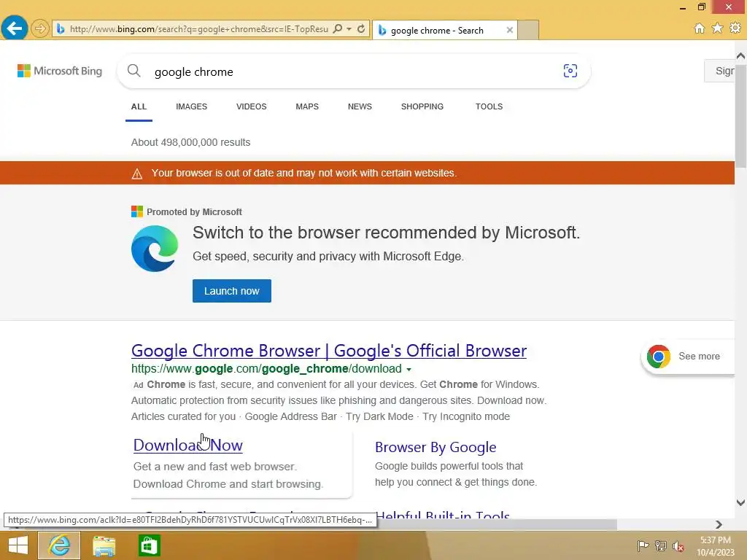
Task: Click the Sign in button
Action: click(x=720, y=71)
